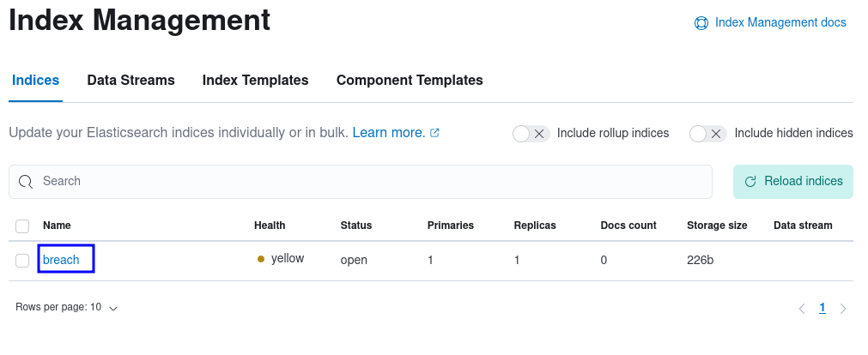This screenshot has height=355, width=868.
Task: Switch to the Data Streams tab
Action: point(131,81)
